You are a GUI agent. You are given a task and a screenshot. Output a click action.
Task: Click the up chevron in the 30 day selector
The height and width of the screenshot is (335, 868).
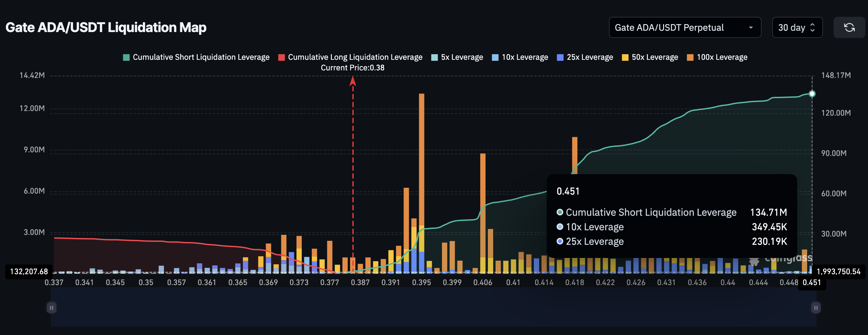[x=813, y=25]
